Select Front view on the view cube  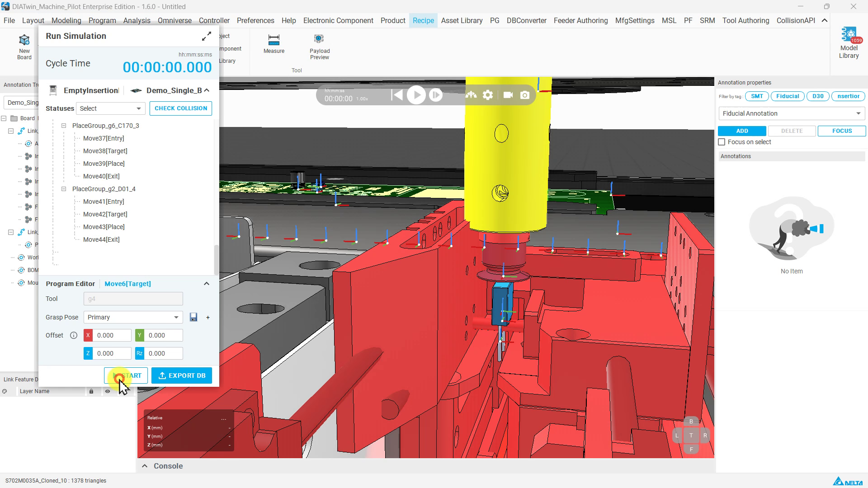point(691,449)
